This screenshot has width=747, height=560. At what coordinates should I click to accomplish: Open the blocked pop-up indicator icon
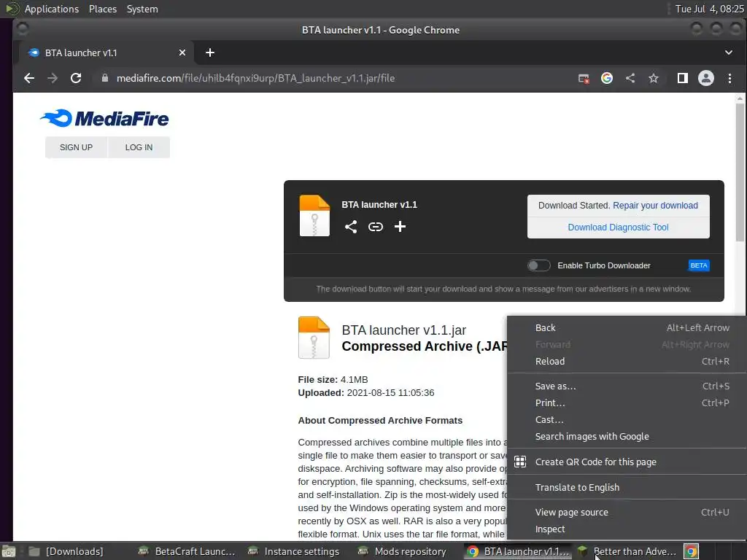(584, 78)
